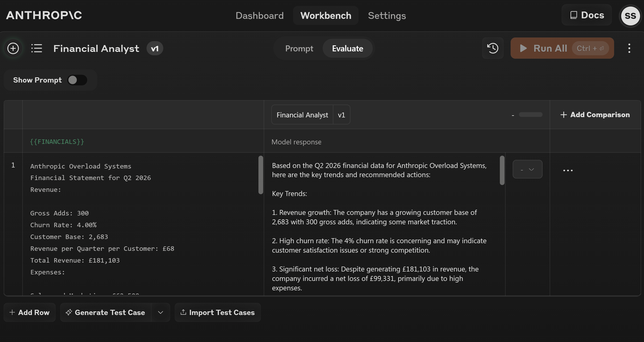
Task: Open the Settings tab
Action: click(x=387, y=16)
